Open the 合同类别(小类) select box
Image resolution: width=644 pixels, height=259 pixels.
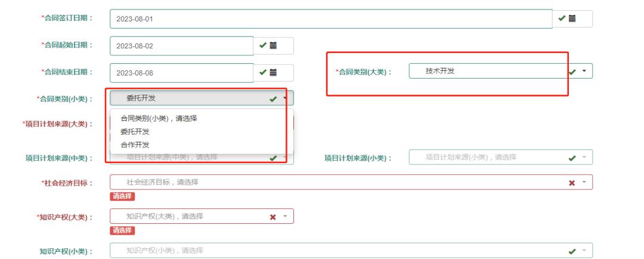[202, 98]
